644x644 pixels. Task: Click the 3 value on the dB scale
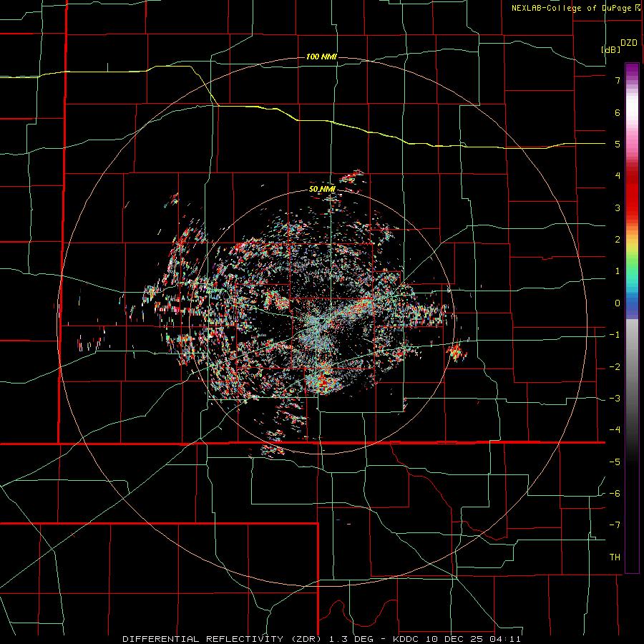(618, 208)
